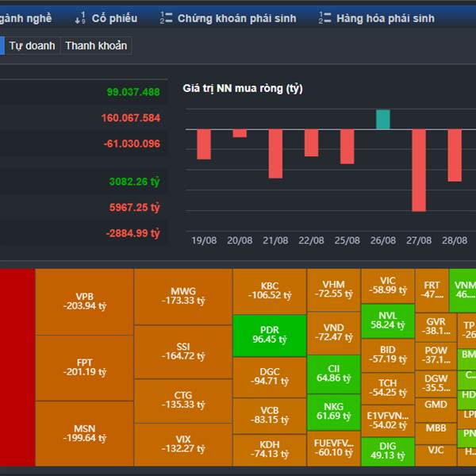Click the KDH treemap tile
Image resolution: width=476 pixels, height=476 pixels.
click(270, 450)
